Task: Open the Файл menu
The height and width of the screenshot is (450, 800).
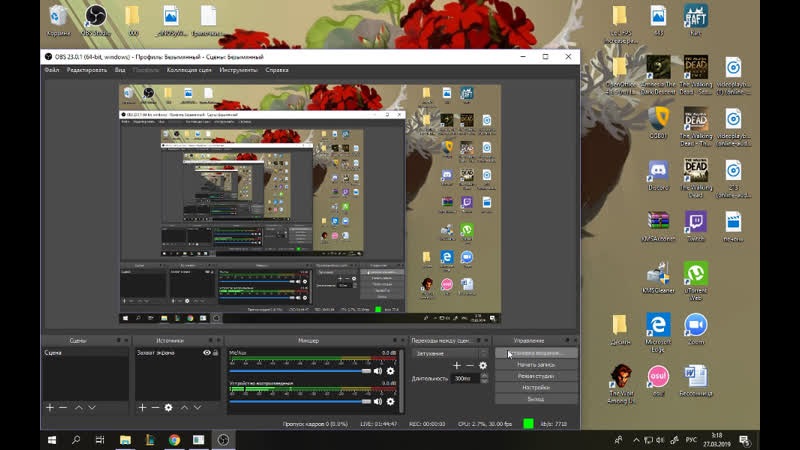Action: pos(52,70)
